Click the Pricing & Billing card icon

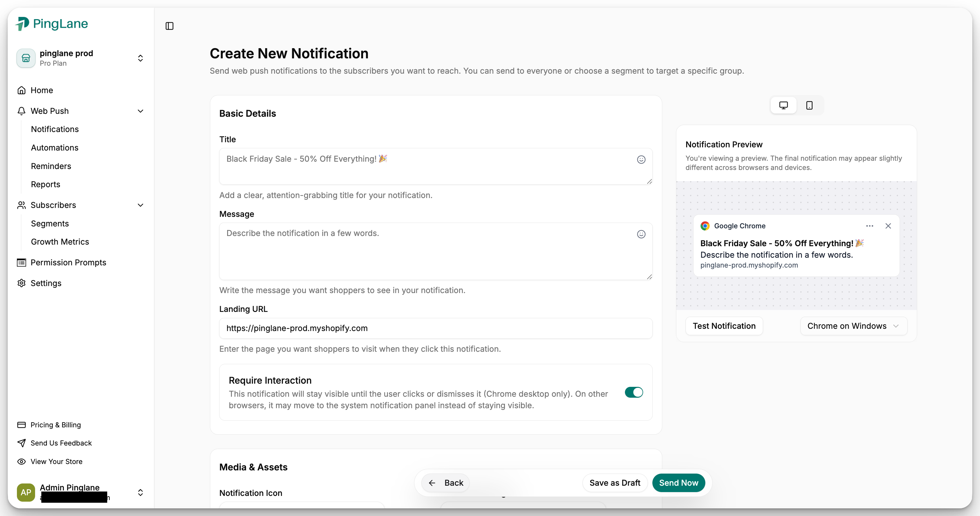(22, 425)
